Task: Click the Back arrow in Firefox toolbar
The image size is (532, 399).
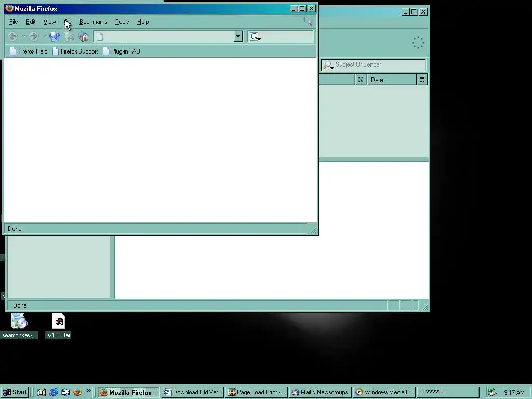Action: (x=13, y=36)
